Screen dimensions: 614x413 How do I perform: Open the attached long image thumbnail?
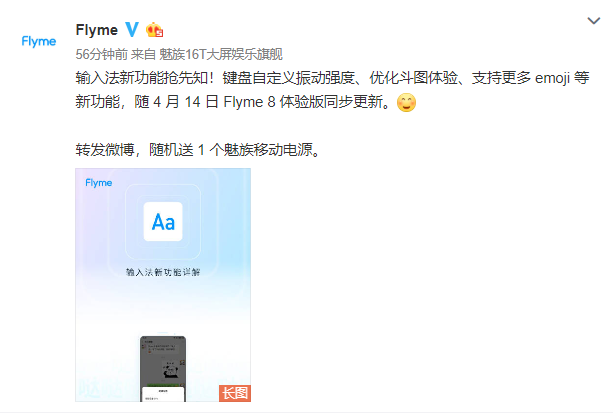coord(163,285)
